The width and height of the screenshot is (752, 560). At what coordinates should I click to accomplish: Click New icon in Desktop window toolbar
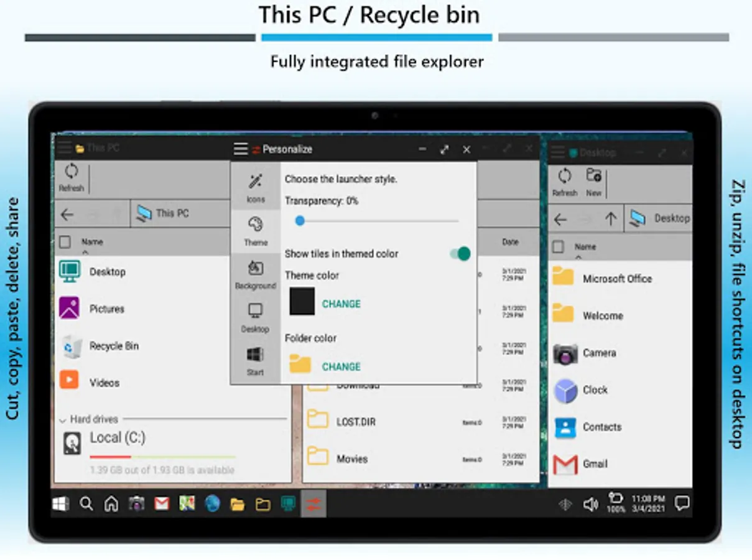point(594,181)
